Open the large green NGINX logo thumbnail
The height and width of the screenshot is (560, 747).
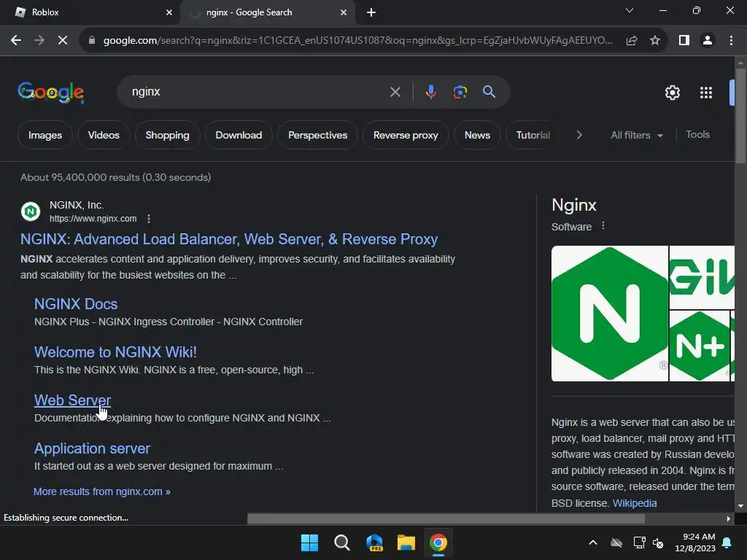609,314
